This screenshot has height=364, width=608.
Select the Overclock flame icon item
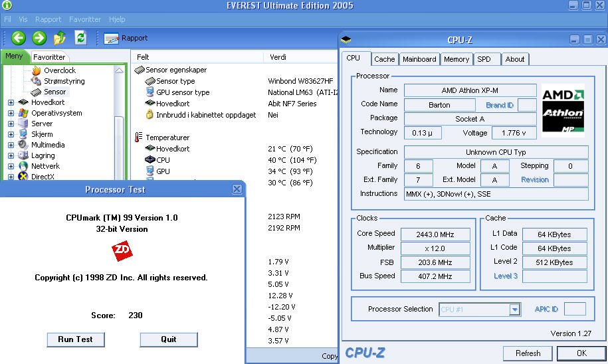pos(37,70)
